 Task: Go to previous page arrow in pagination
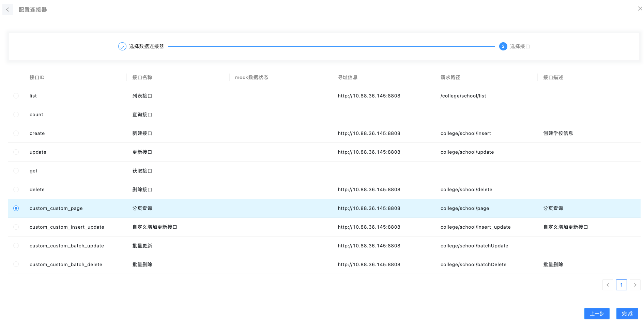[x=608, y=285]
